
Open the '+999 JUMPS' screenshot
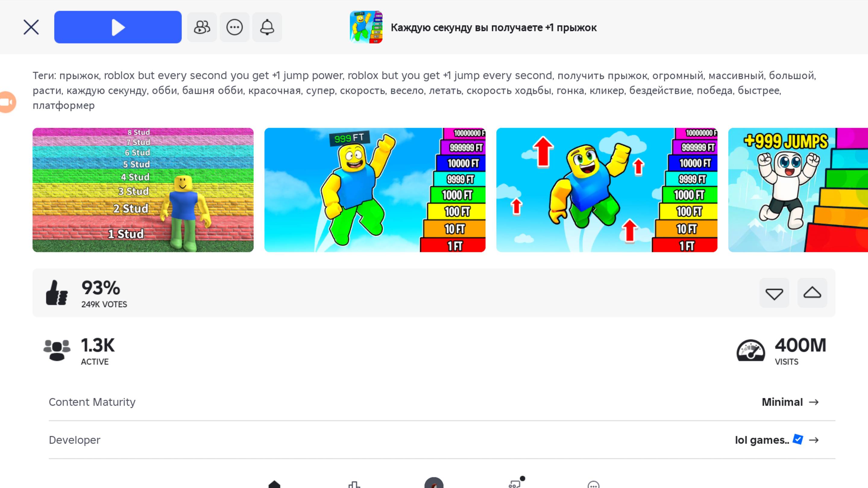pos(798,190)
